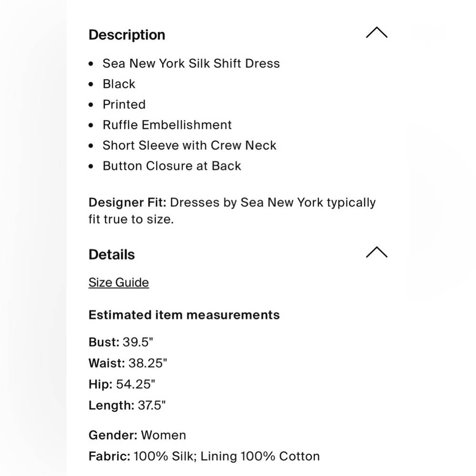Select the Length 37.5" measurement
The height and width of the screenshot is (476, 476).
(x=127, y=405)
